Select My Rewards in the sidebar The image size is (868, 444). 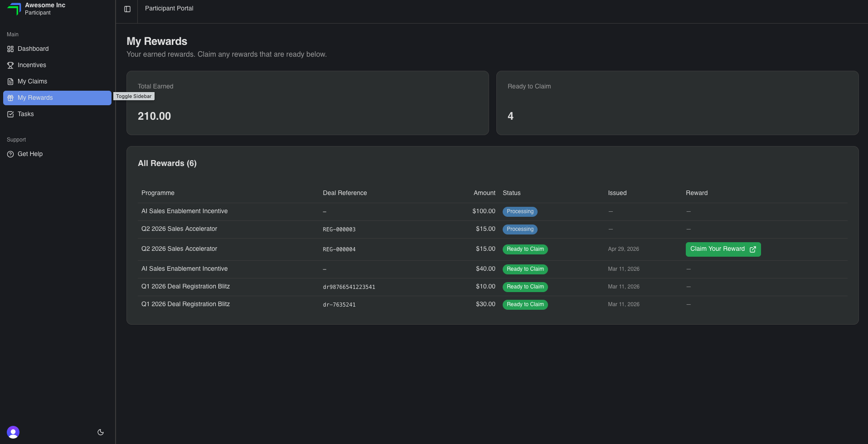(57, 98)
